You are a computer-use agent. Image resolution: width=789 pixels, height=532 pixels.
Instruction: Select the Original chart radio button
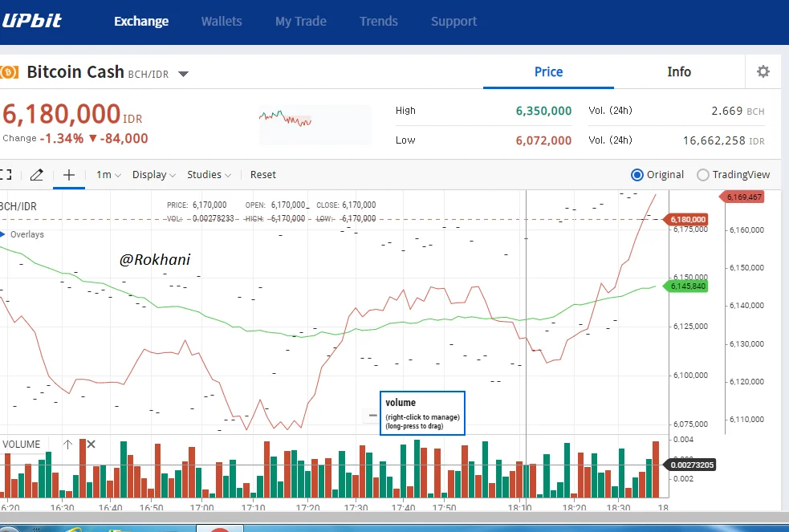click(x=637, y=174)
